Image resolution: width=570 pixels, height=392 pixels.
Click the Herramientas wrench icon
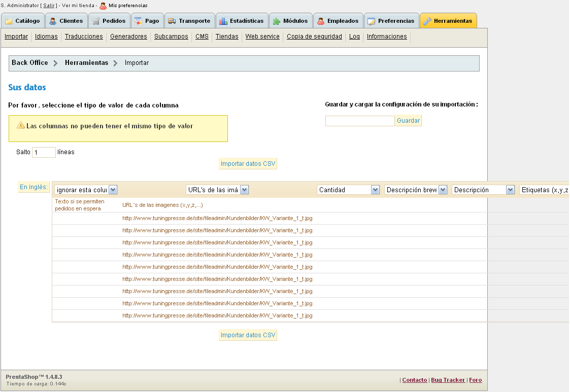[427, 21]
